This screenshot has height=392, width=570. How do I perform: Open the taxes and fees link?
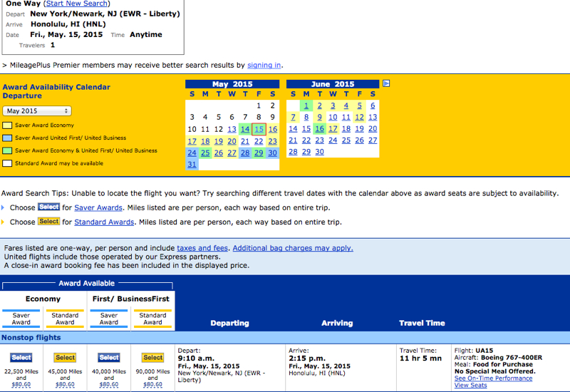(202, 248)
